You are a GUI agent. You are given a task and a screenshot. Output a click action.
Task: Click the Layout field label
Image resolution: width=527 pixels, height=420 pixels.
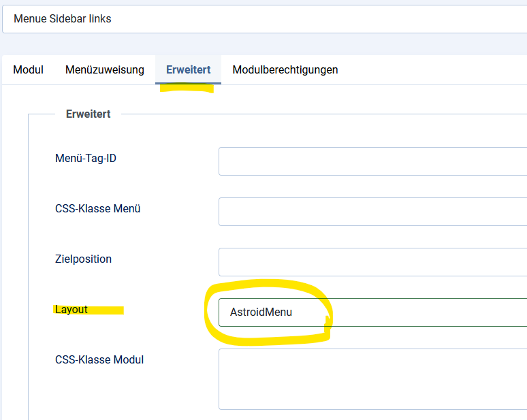pos(71,310)
